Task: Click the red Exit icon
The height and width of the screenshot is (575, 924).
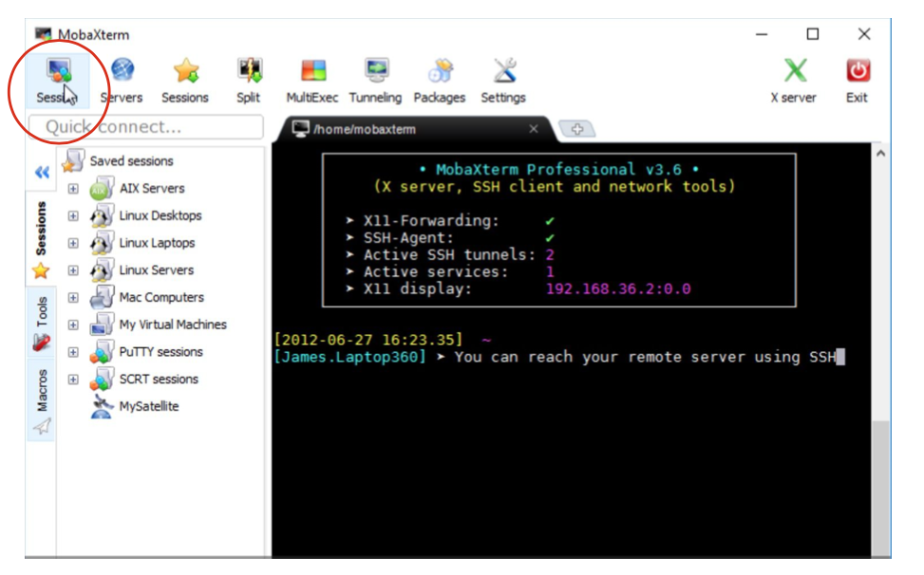Action: (858, 70)
